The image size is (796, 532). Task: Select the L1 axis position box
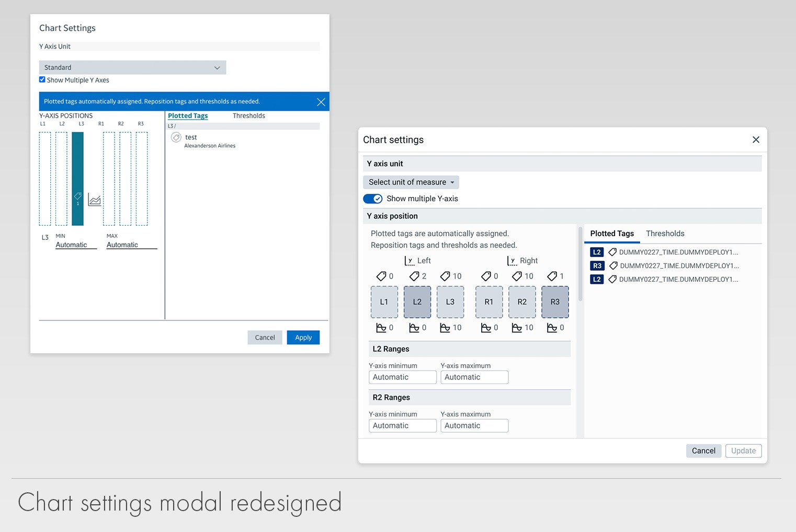click(384, 302)
